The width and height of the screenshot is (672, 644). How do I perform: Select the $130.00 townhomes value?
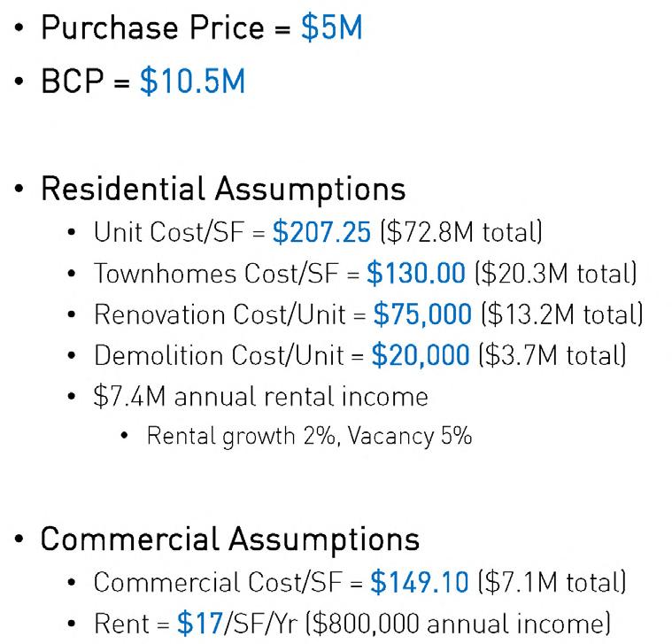[416, 273]
